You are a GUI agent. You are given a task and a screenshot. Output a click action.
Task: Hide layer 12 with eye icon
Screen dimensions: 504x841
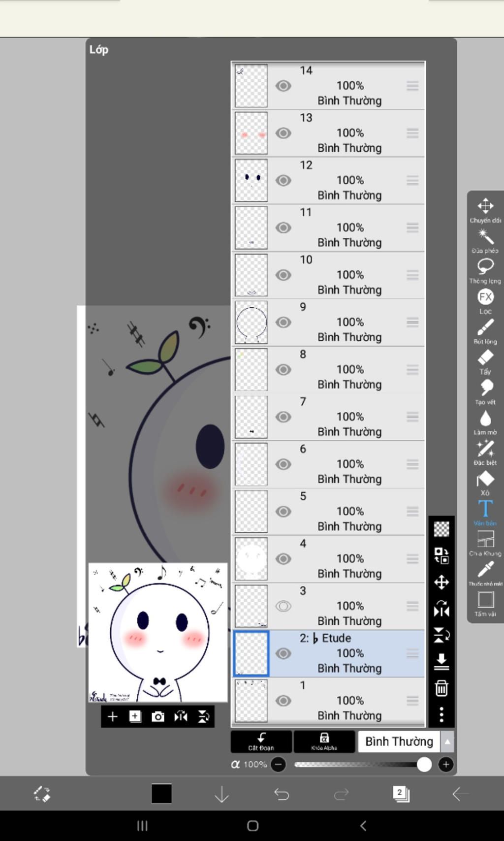[283, 181]
